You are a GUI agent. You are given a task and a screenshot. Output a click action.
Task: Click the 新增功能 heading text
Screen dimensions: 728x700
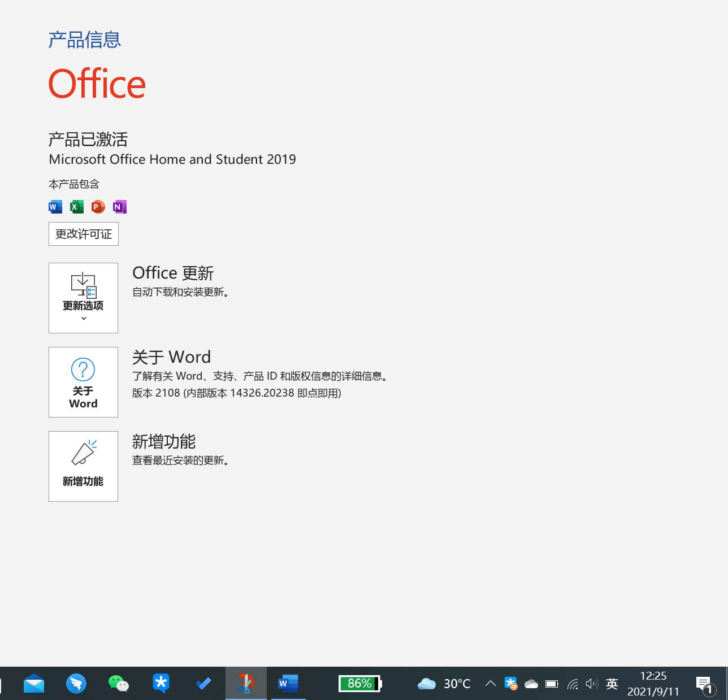[164, 441]
